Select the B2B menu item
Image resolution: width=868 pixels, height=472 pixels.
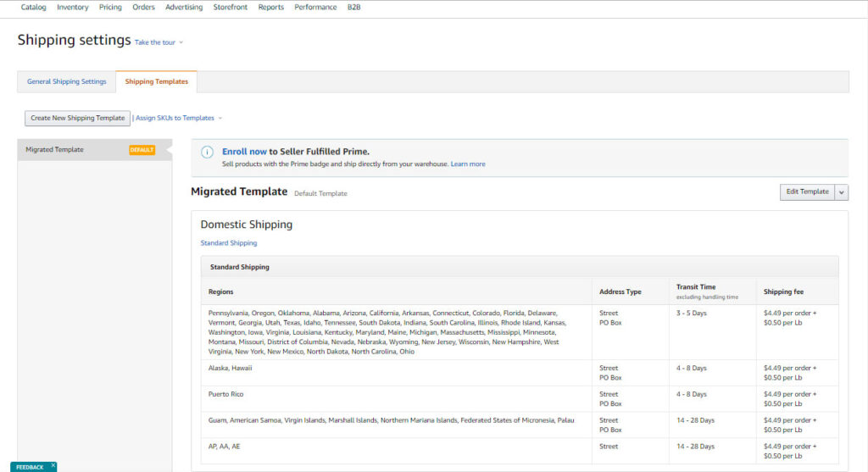353,7
